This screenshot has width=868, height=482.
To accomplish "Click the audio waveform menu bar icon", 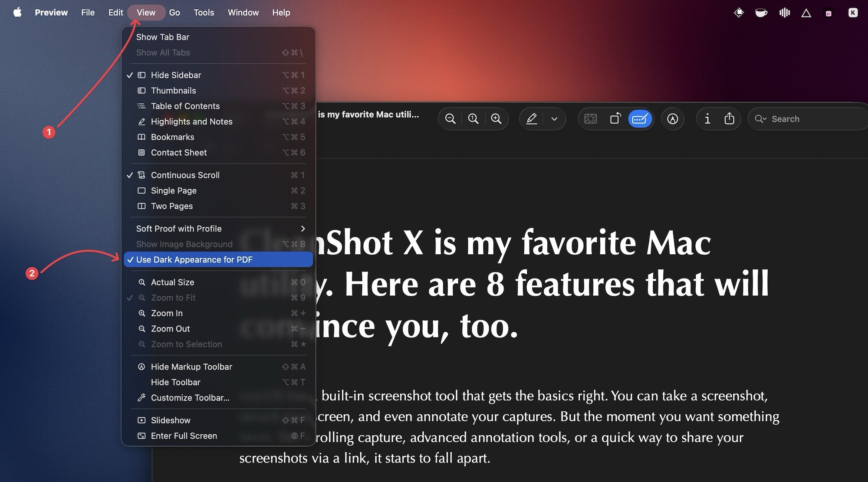I will coord(785,13).
